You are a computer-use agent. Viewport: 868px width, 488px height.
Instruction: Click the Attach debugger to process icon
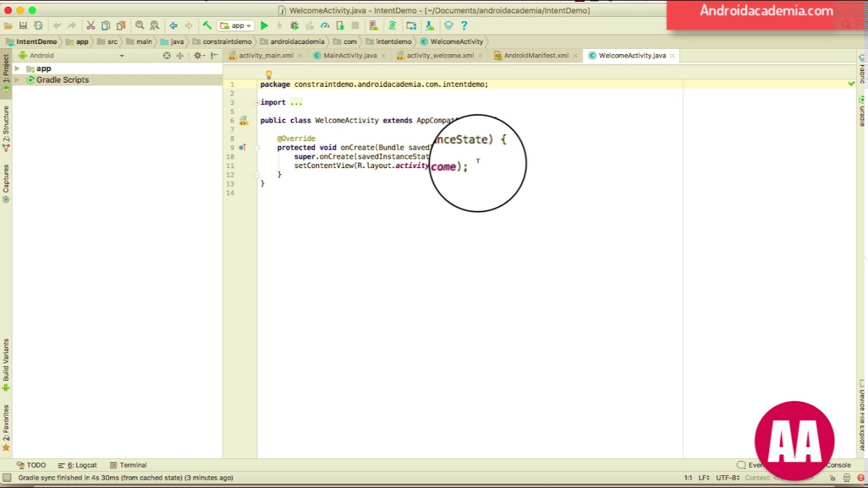[x=340, y=26]
